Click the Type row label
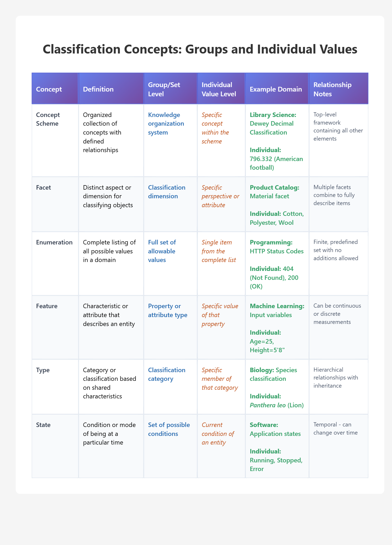 [x=43, y=370]
